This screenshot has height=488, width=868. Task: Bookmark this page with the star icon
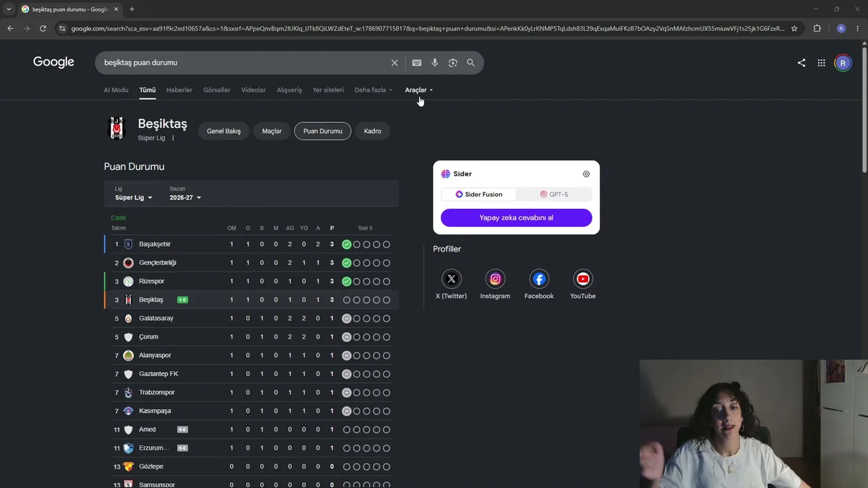click(x=794, y=28)
